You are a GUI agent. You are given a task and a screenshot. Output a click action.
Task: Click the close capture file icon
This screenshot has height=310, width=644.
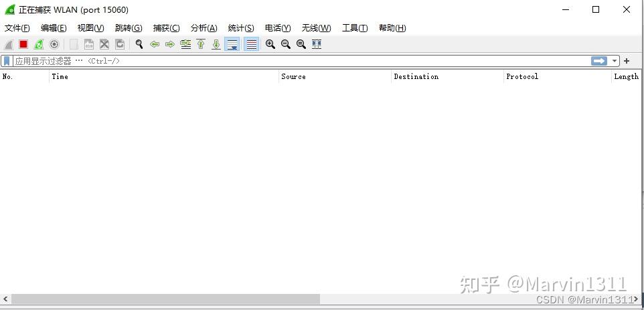pos(104,44)
